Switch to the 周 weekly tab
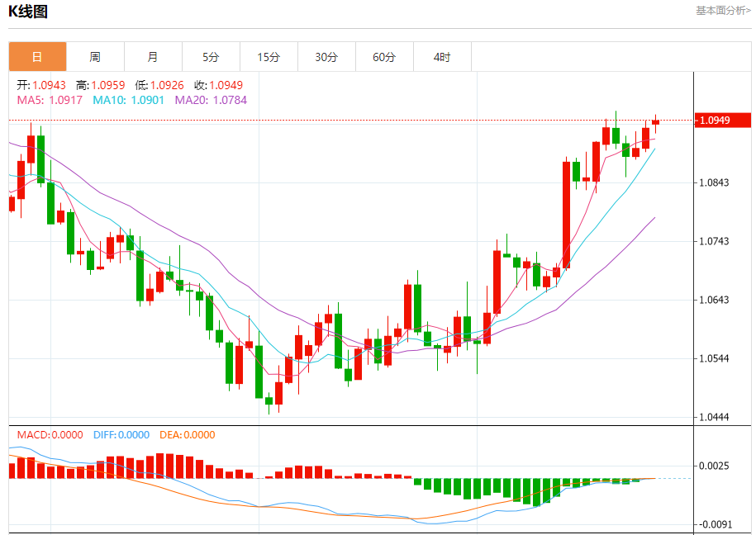 96,57
